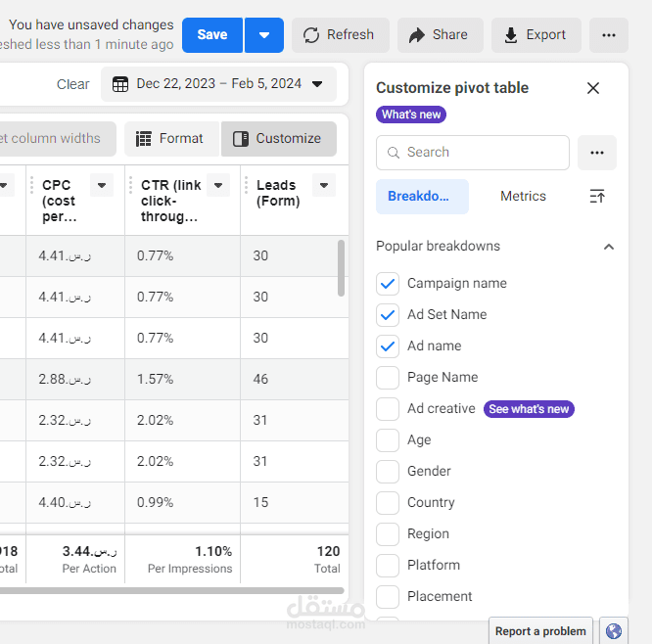Refresh the report data
The image size is (652, 644).
point(339,35)
